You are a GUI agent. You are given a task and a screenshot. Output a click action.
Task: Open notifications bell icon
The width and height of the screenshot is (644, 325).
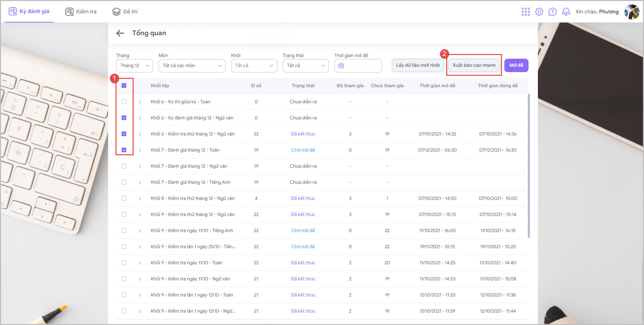(x=566, y=12)
